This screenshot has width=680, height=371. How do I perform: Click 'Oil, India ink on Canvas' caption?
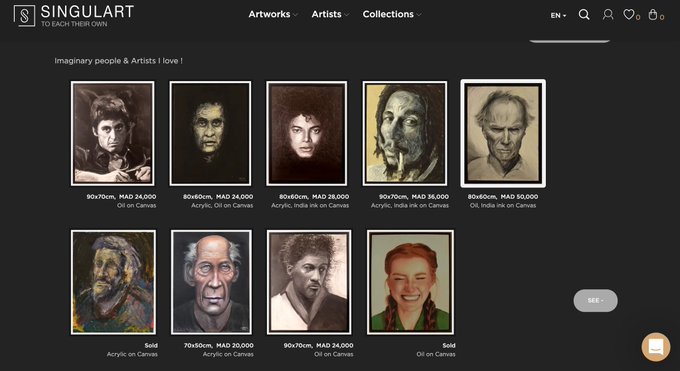coord(503,205)
